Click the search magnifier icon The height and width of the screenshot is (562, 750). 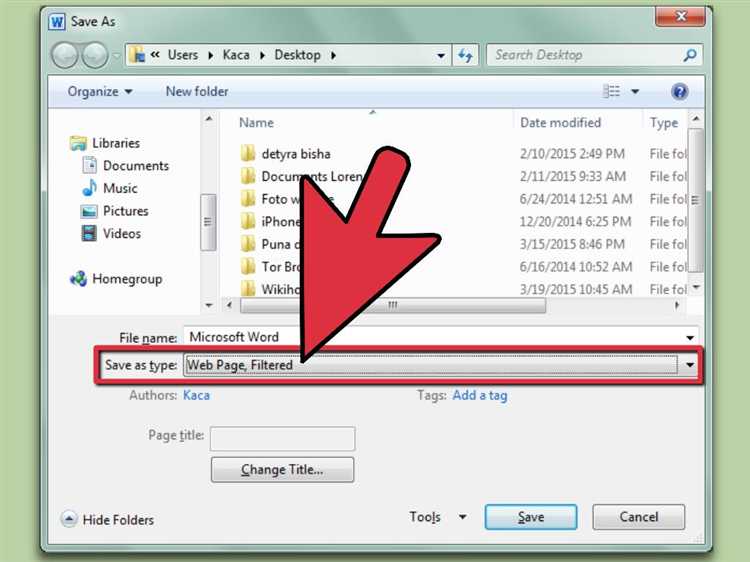coord(690,55)
